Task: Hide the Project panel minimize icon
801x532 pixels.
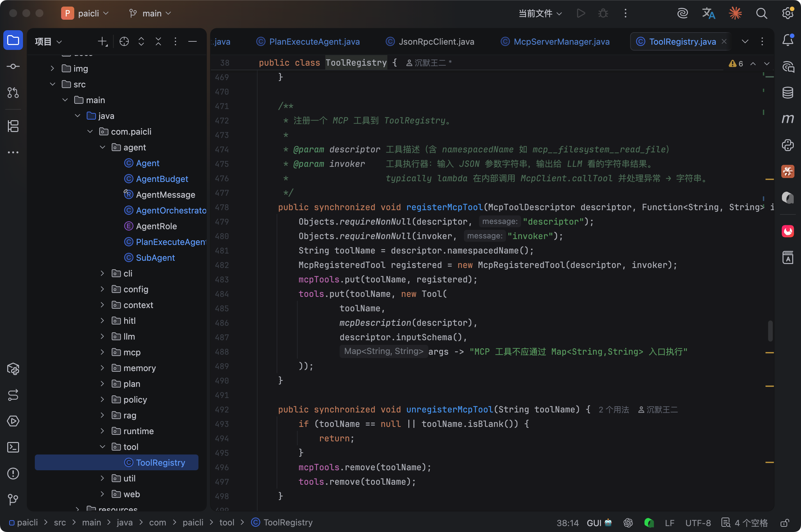Action: (x=193, y=41)
